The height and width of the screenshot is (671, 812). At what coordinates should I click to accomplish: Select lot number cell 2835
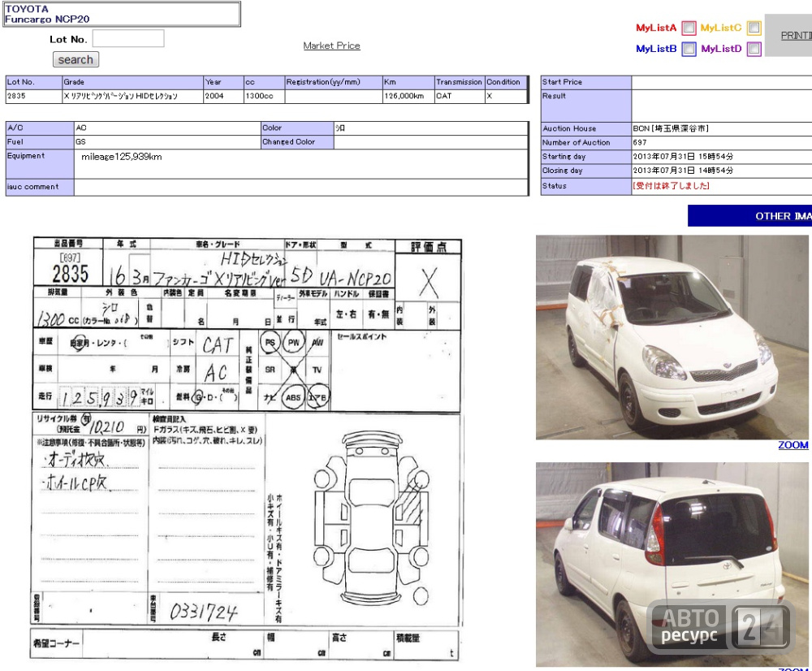click(x=34, y=97)
